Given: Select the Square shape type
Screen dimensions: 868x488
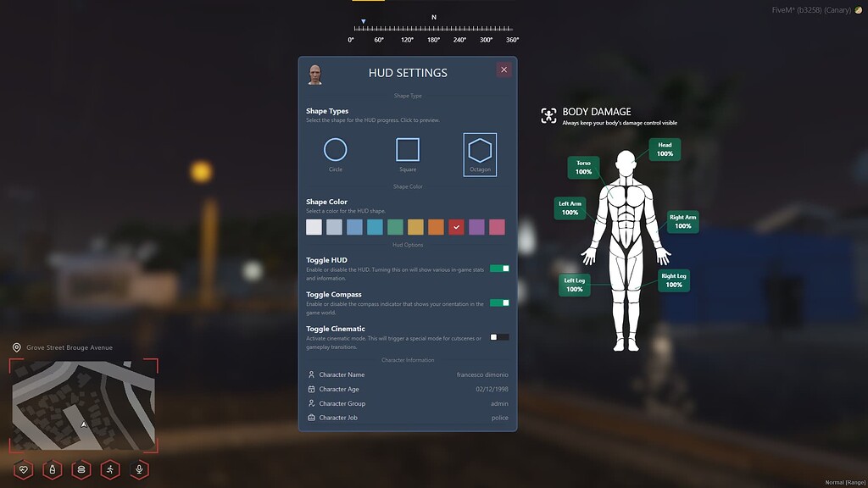Looking at the screenshot, I should tap(408, 151).
